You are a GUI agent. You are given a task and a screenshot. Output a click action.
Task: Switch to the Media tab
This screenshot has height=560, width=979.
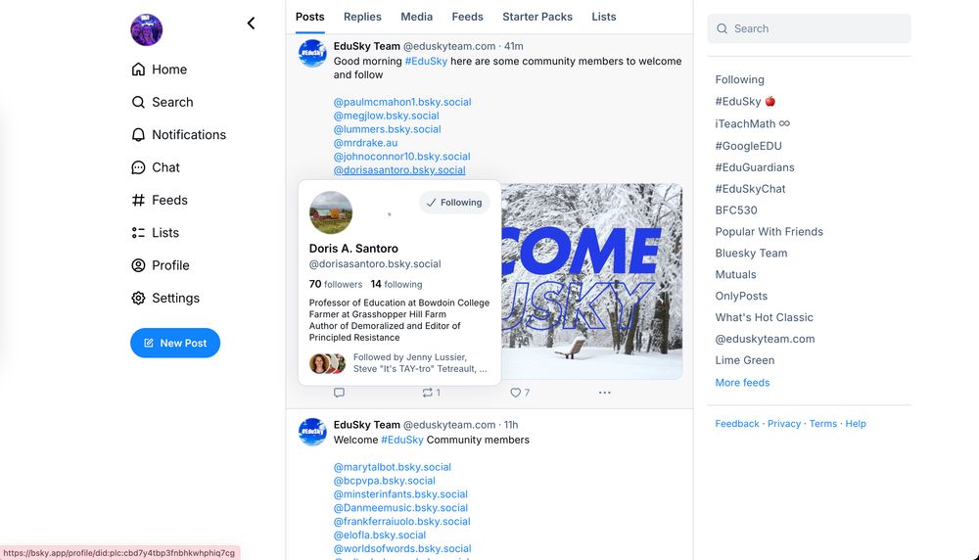coord(416,17)
